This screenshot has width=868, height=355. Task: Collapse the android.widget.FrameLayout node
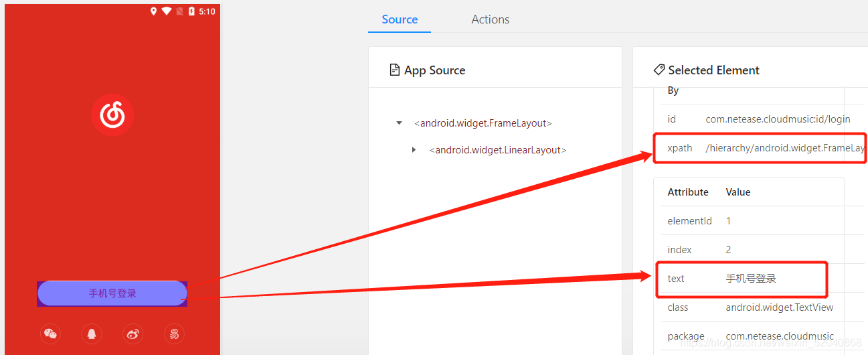click(x=400, y=123)
